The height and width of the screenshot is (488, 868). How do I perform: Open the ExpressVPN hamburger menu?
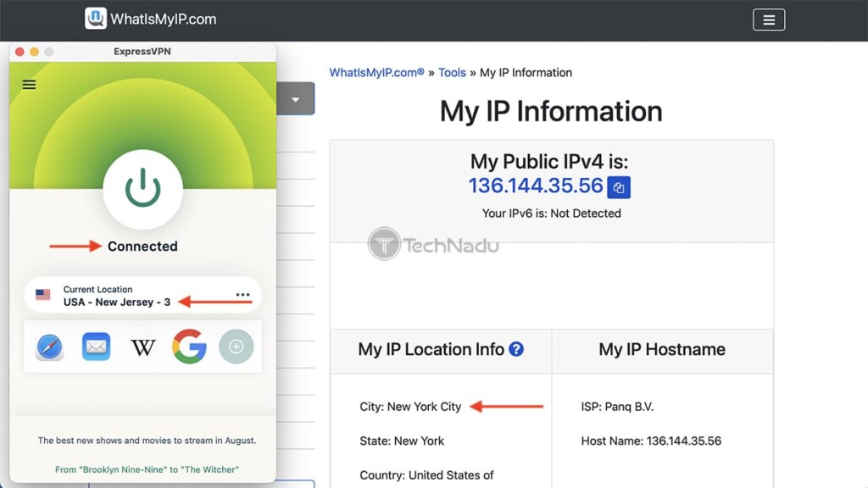(x=29, y=85)
